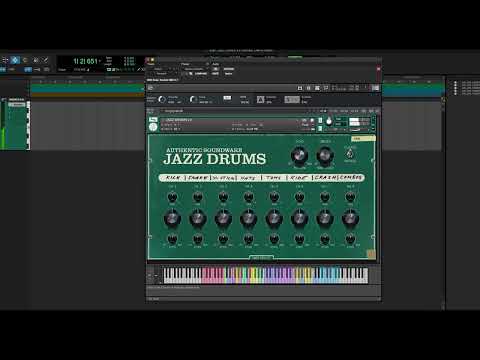Click the reference tone display in Kontakt master bar
Image resolution: width=480 pixels, height=360 pixels.
pos(292,99)
